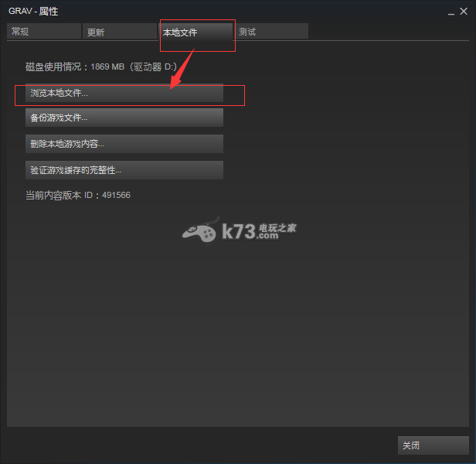Image resolution: width=476 pixels, height=464 pixels.
Task: Minimize the GRAV properties window
Action: pyautogui.click(x=451, y=12)
